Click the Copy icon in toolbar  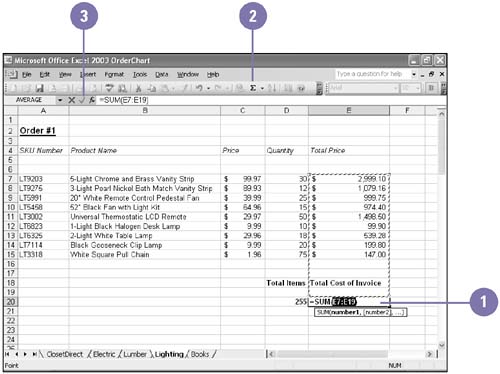click(x=152, y=88)
